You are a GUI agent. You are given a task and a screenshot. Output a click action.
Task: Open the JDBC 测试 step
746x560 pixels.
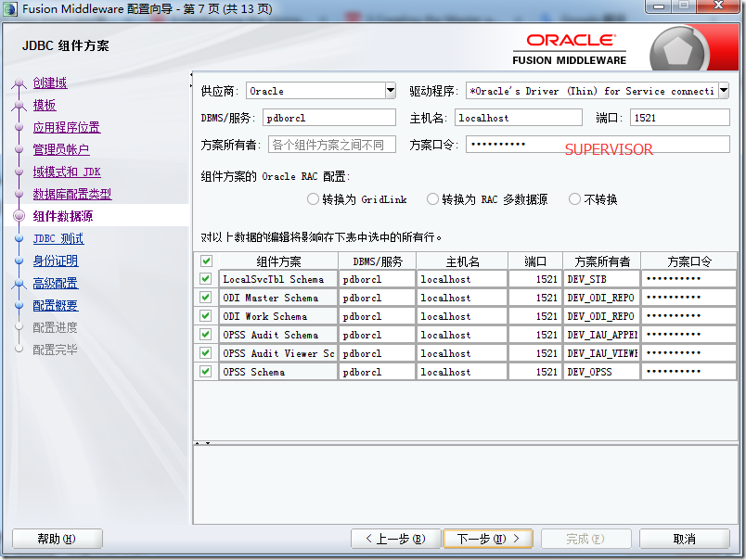pos(58,238)
